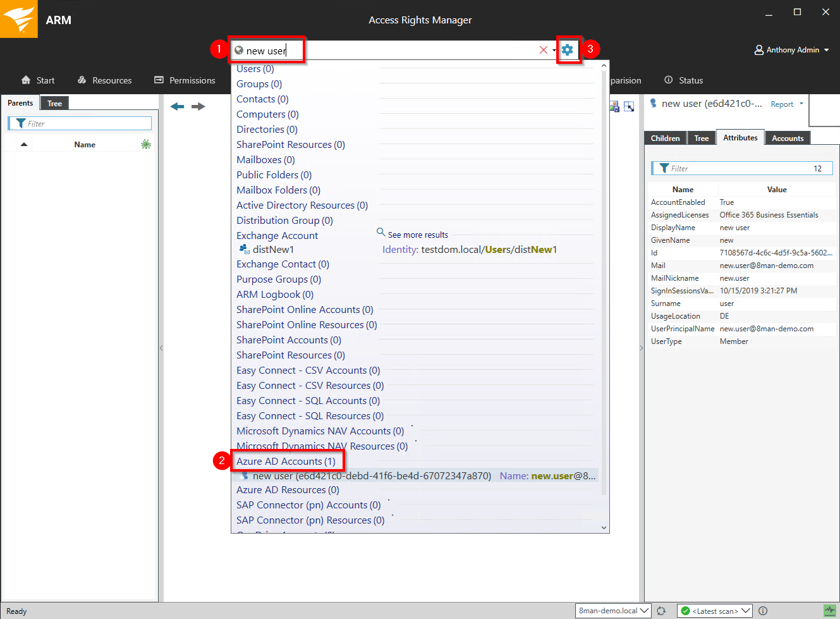
Task: Clear the search box with red X
Action: click(543, 50)
